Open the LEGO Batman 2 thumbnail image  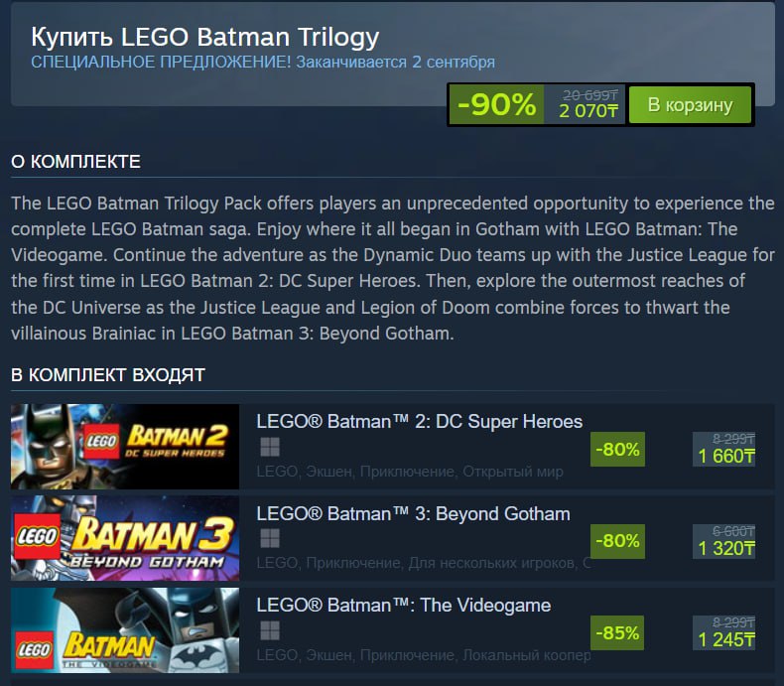[125, 447]
